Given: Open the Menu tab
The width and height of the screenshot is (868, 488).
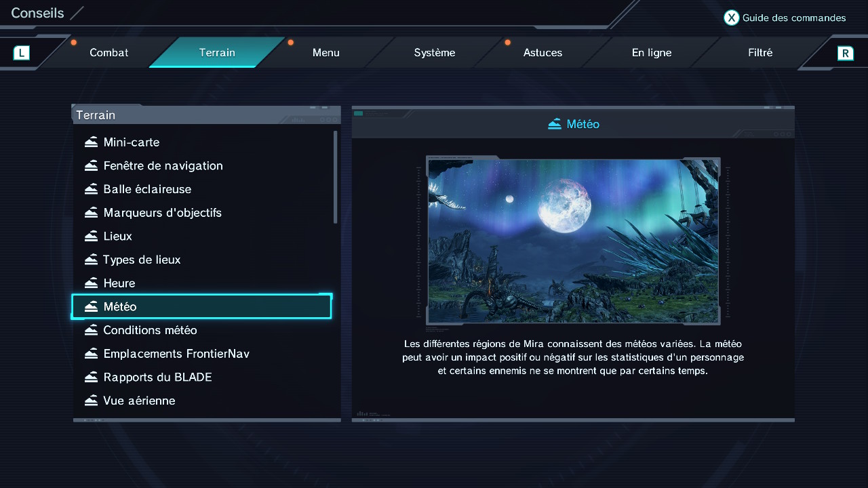Looking at the screenshot, I should pyautogui.click(x=325, y=52).
